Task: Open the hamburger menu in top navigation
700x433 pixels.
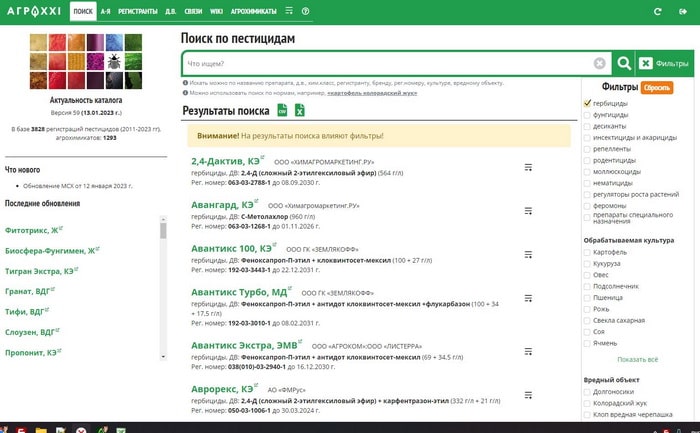Action: tap(289, 10)
